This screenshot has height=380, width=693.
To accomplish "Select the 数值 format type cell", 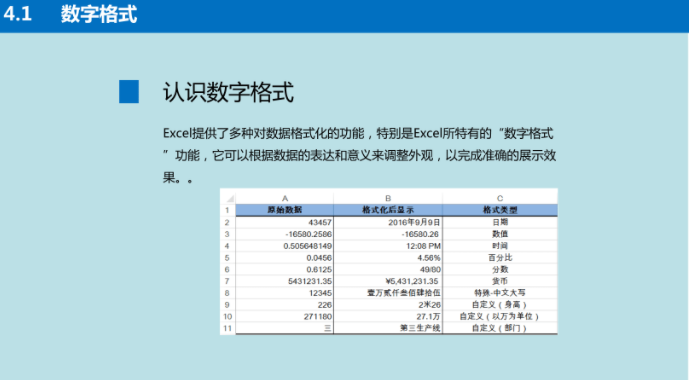I will pyautogui.click(x=500, y=234).
